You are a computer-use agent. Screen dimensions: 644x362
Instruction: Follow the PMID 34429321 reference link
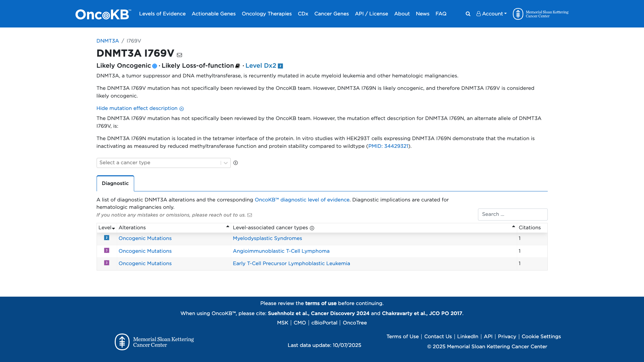[x=388, y=146]
